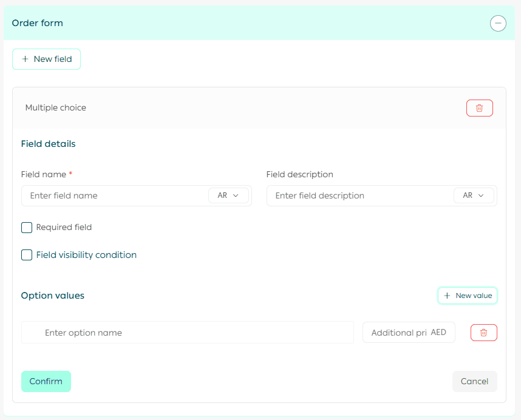Open the Field description AR language dropdown
This screenshot has width=521, height=420.
[x=474, y=195]
